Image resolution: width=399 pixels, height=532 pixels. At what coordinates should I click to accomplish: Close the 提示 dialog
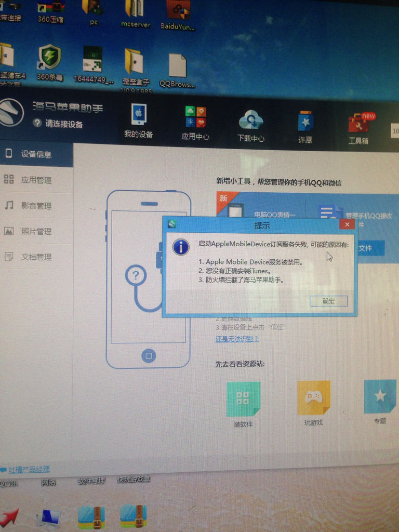(347, 224)
